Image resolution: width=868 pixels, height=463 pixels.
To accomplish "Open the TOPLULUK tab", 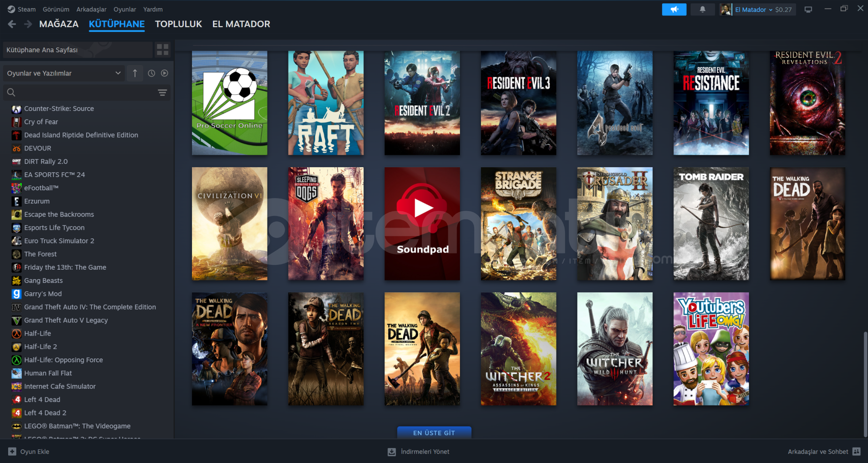I will [x=178, y=24].
